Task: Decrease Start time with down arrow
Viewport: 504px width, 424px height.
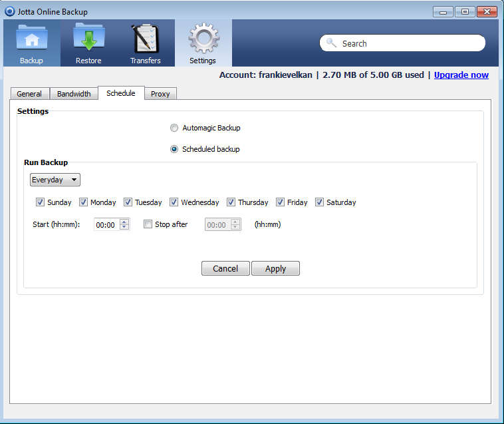Action: pos(124,227)
